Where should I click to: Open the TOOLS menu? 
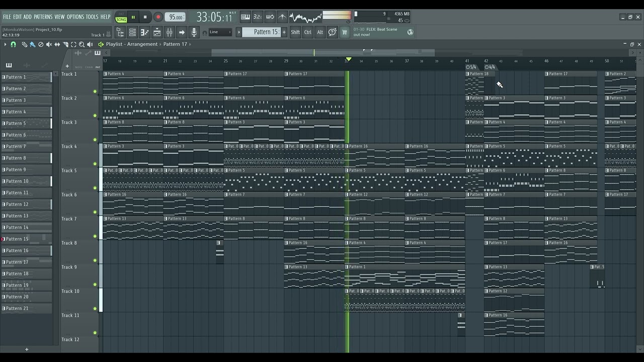point(92,17)
